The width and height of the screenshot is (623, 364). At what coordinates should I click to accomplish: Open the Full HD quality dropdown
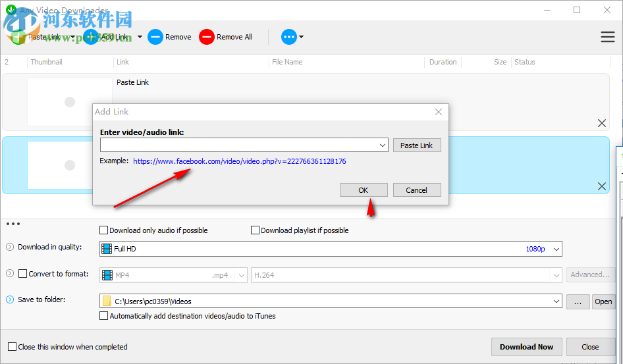[x=331, y=249]
